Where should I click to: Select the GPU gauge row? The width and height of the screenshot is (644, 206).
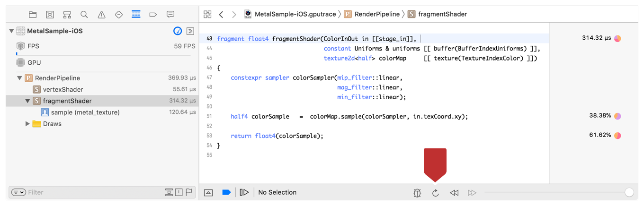(102, 62)
